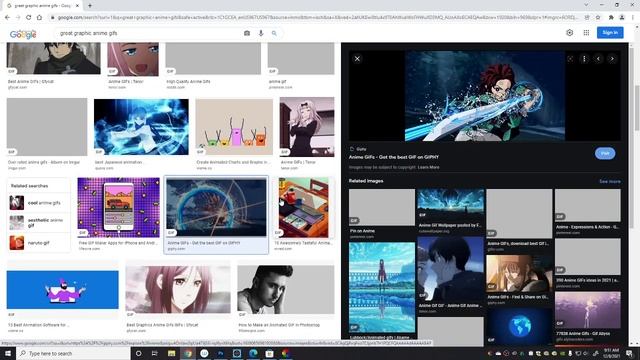Open the browser home button
This screenshot has width=640, height=360.
coord(39,18)
